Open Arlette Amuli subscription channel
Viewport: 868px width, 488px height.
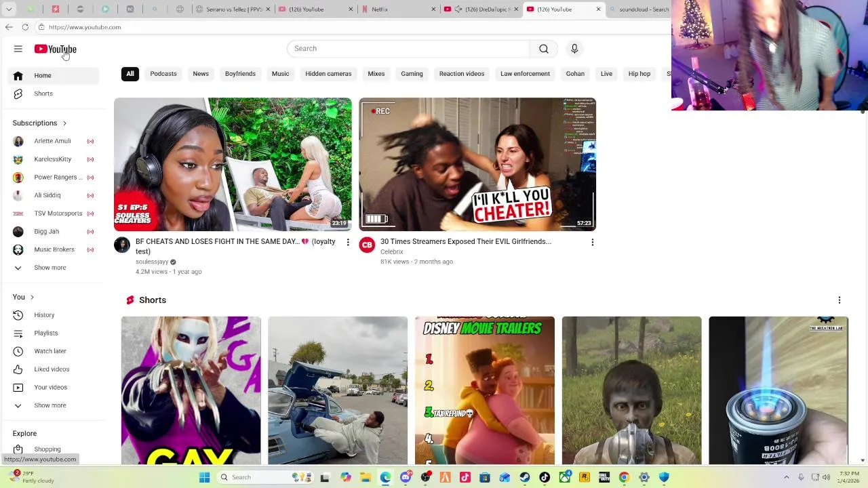click(54, 141)
